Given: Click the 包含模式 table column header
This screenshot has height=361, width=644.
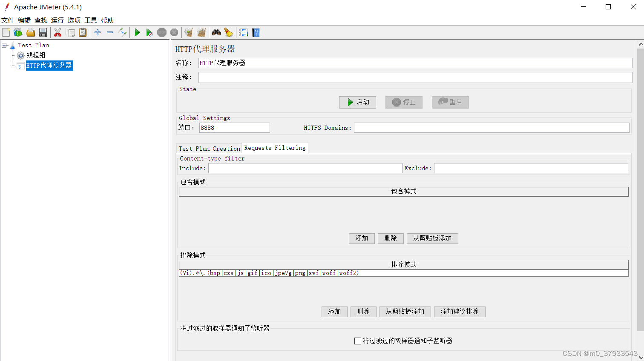Looking at the screenshot, I should click(x=404, y=192).
